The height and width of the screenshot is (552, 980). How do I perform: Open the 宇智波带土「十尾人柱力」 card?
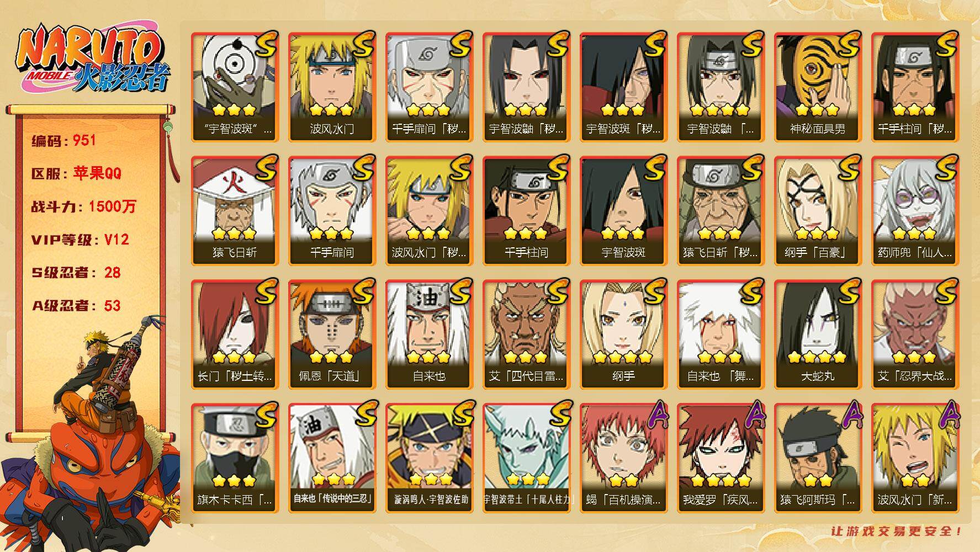(x=526, y=458)
